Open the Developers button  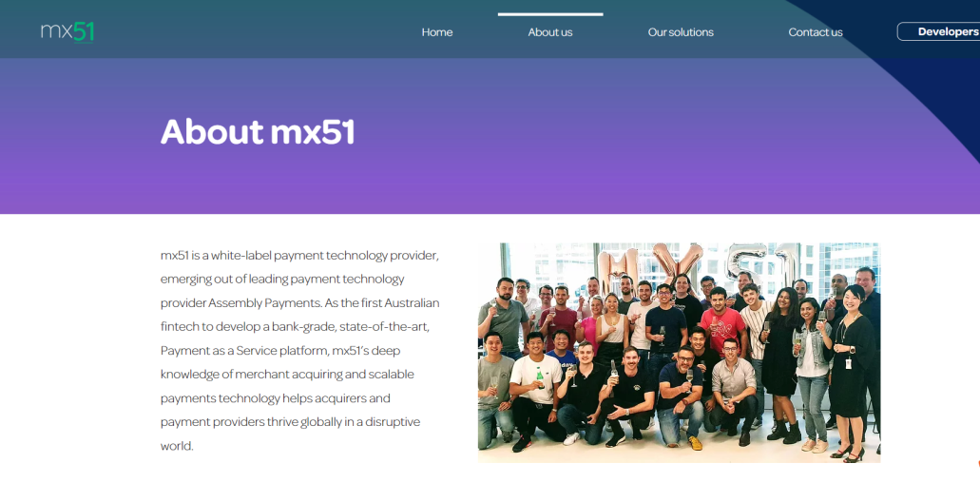tap(939, 32)
